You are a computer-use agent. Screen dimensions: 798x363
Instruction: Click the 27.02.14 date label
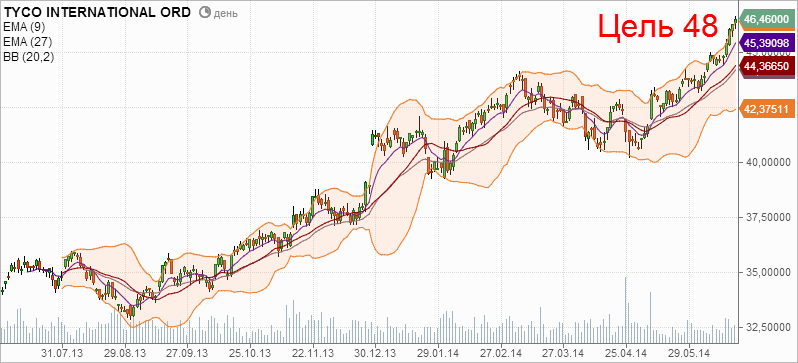pos(500,352)
